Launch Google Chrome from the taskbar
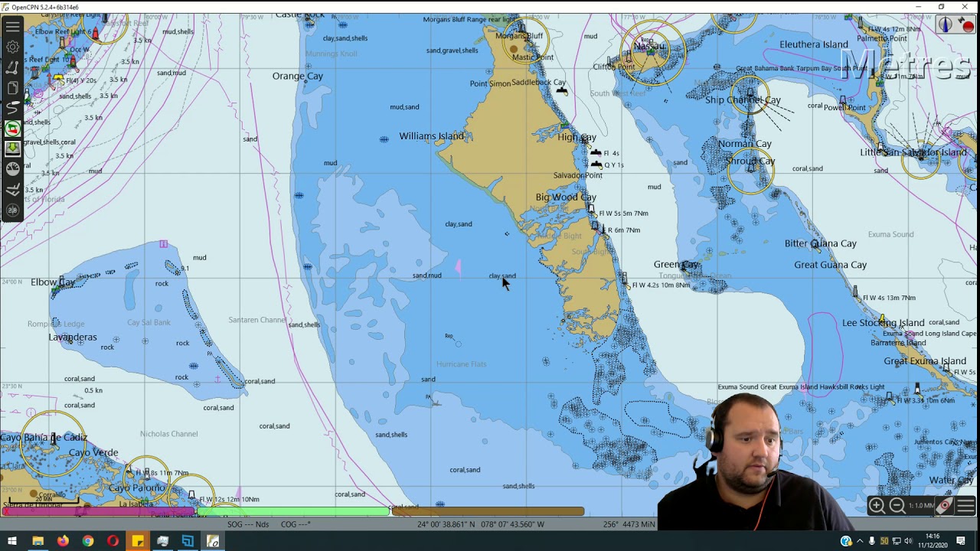This screenshot has width=980, height=551. point(88,542)
